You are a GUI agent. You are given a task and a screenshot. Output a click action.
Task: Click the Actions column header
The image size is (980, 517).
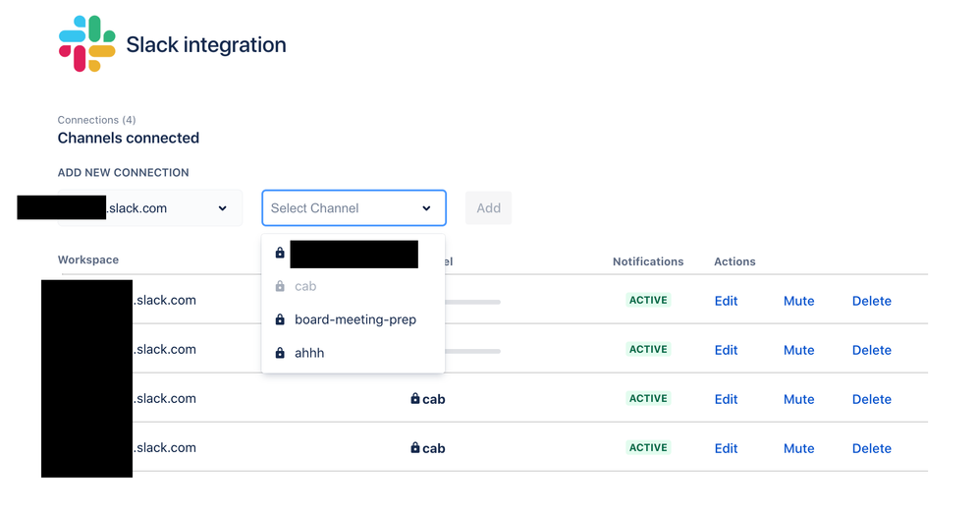(x=735, y=261)
